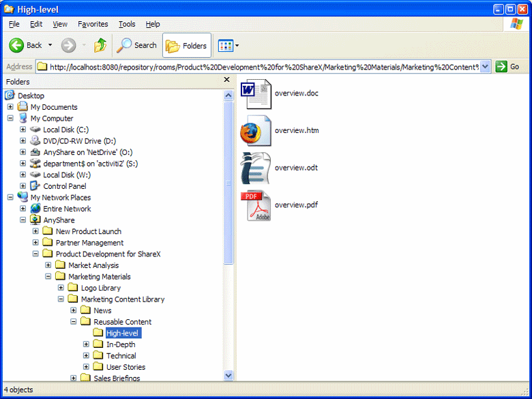Expand the Logo Library folder node

[61, 288]
